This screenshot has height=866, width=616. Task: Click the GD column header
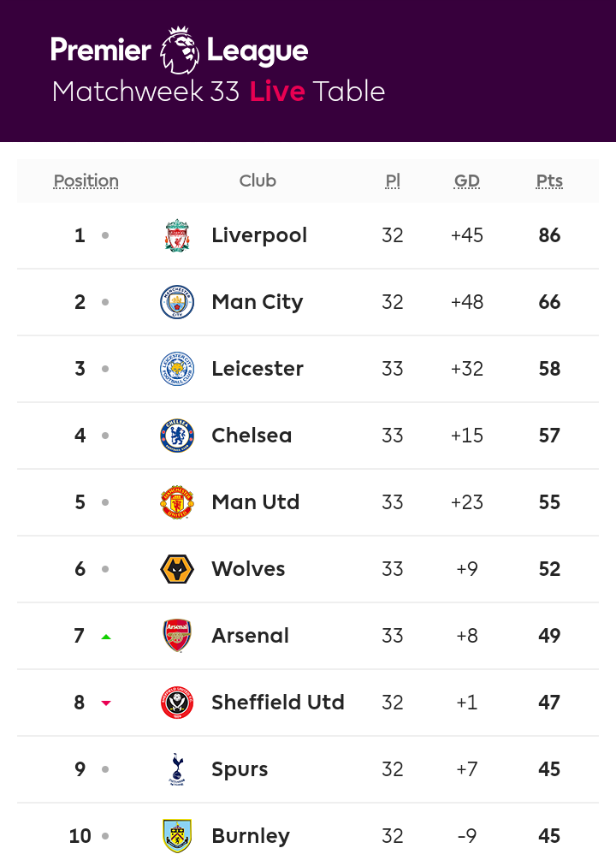[x=467, y=181]
